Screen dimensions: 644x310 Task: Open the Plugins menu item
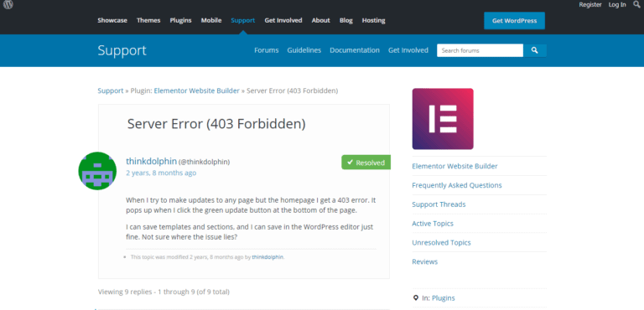(x=181, y=20)
